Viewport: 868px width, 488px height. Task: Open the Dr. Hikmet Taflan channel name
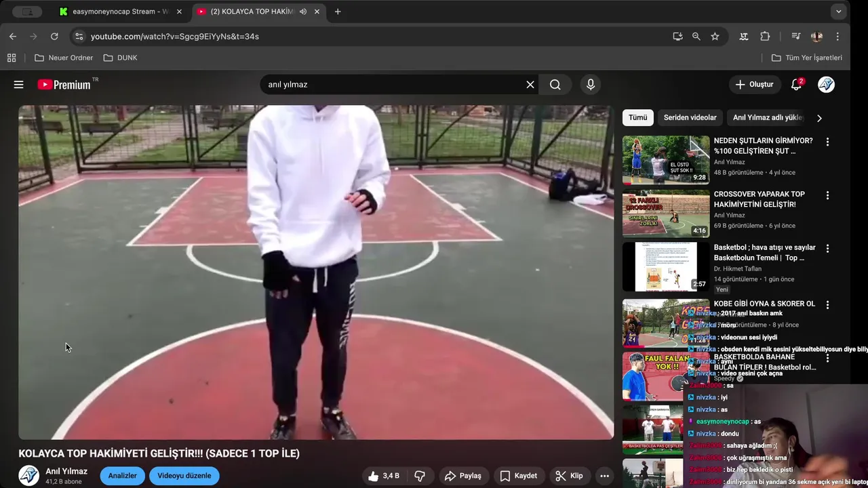point(738,269)
